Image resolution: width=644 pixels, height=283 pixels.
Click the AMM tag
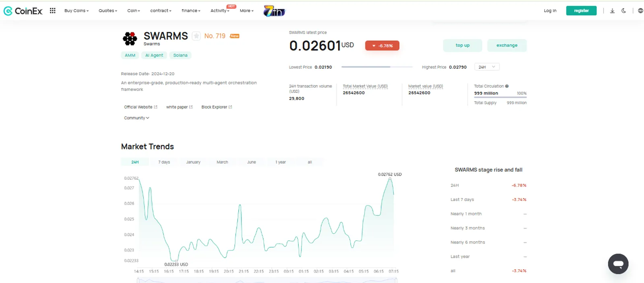pos(130,55)
